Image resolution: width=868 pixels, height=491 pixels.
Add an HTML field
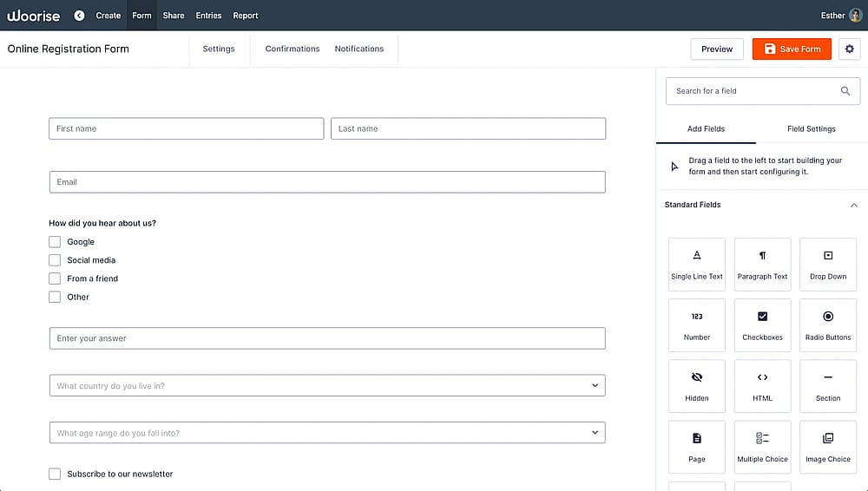(x=762, y=386)
